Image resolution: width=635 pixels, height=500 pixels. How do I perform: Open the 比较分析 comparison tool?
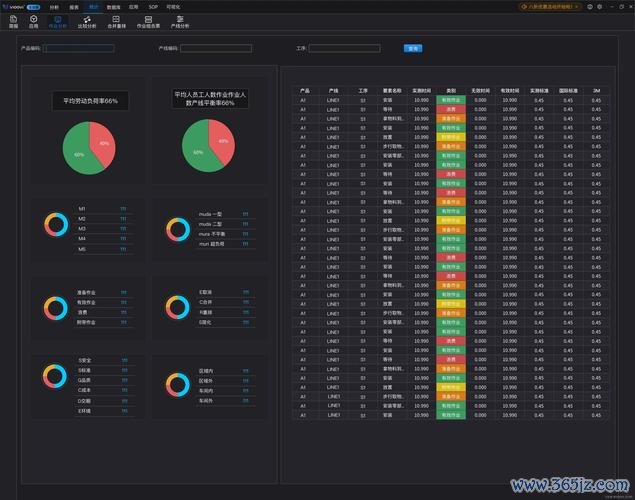click(x=87, y=22)
